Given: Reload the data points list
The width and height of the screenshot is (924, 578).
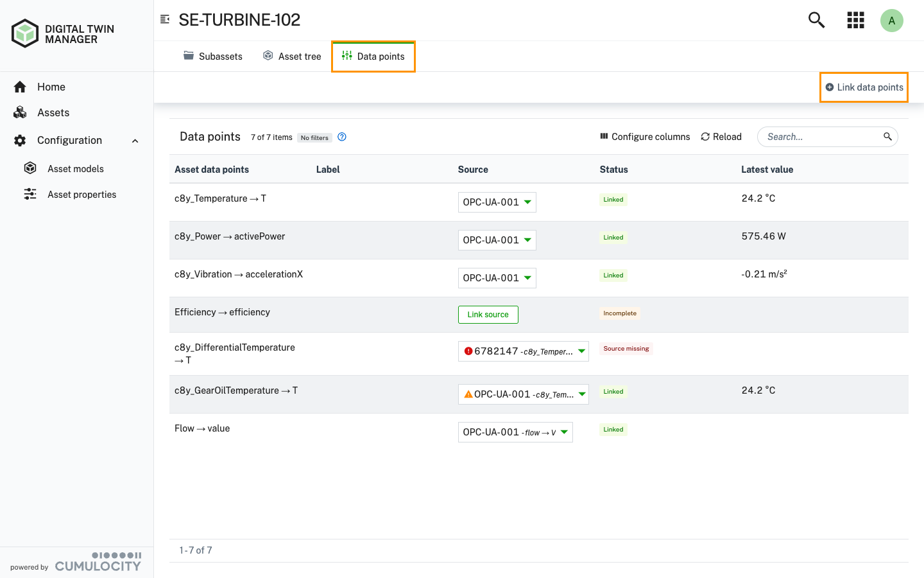Looking at the screenshot, I should tap(721, 136).
